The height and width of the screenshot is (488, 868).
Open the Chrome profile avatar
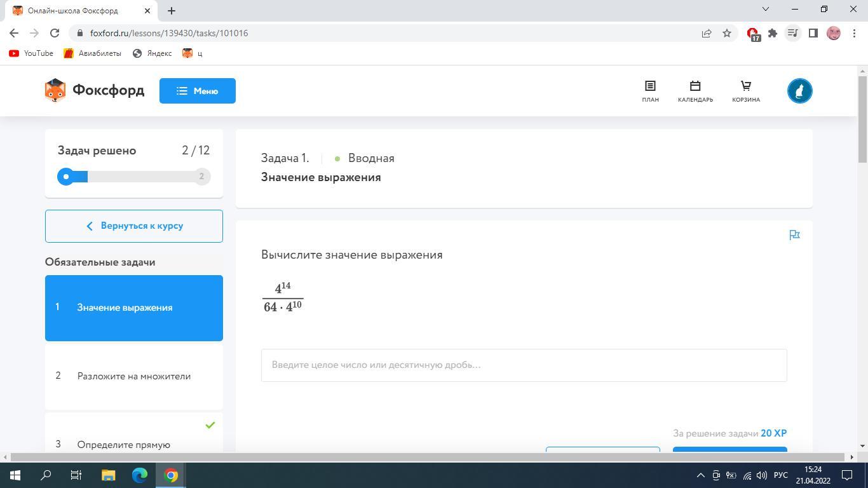click(834, 33)
